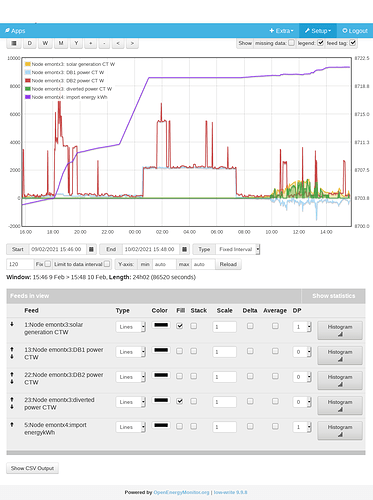
Task: Enable Average for import energy feed
Action: coord(275,426)
